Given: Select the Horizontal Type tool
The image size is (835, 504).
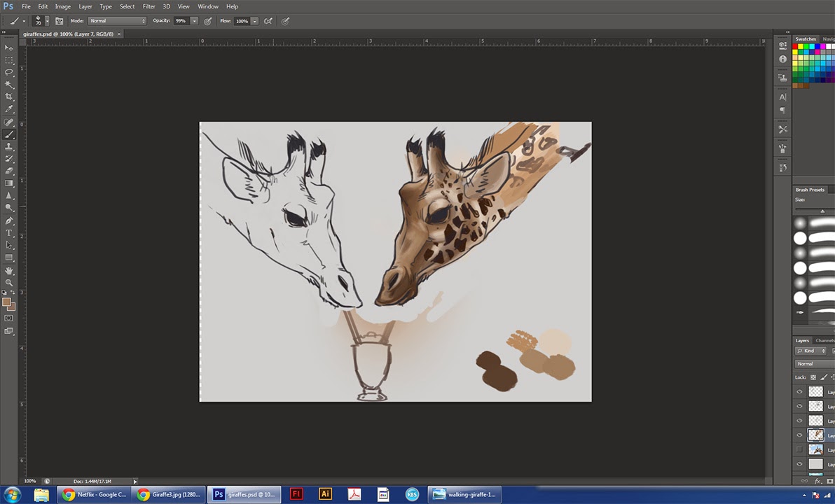Looking at the screenshot, I should tap(9, 232).
